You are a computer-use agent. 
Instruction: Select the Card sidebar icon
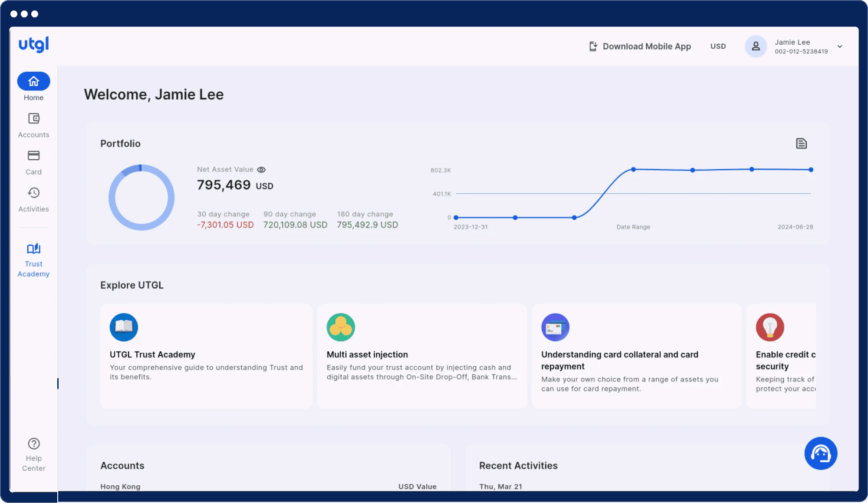[33, 156]
